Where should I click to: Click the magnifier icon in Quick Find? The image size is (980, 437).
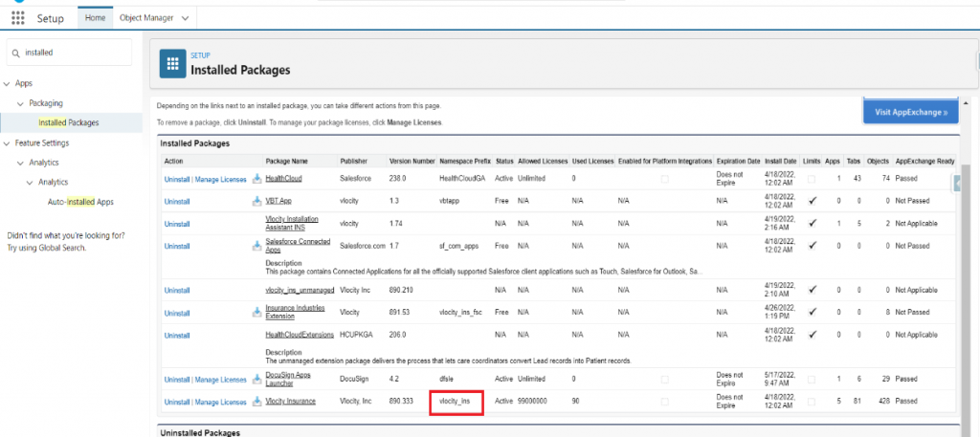[x=16, y=53]
